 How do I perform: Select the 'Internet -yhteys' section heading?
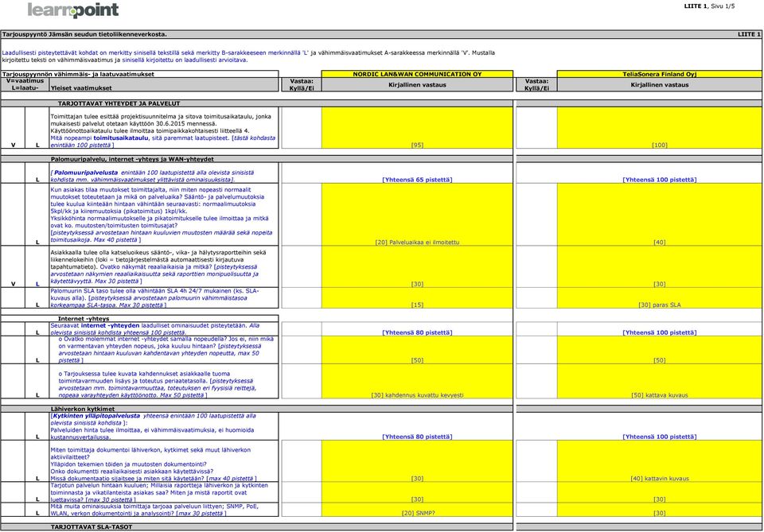84,319
